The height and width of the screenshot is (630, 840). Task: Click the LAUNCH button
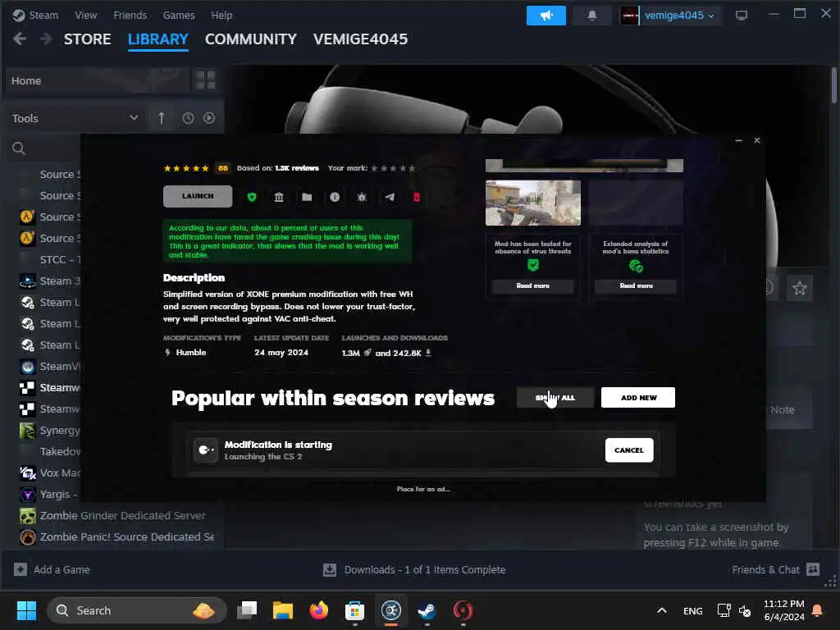[198, 196]
